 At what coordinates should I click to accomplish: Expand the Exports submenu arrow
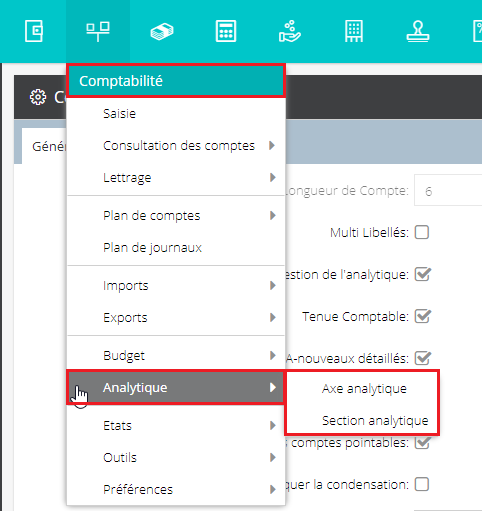tap(272, 317)
